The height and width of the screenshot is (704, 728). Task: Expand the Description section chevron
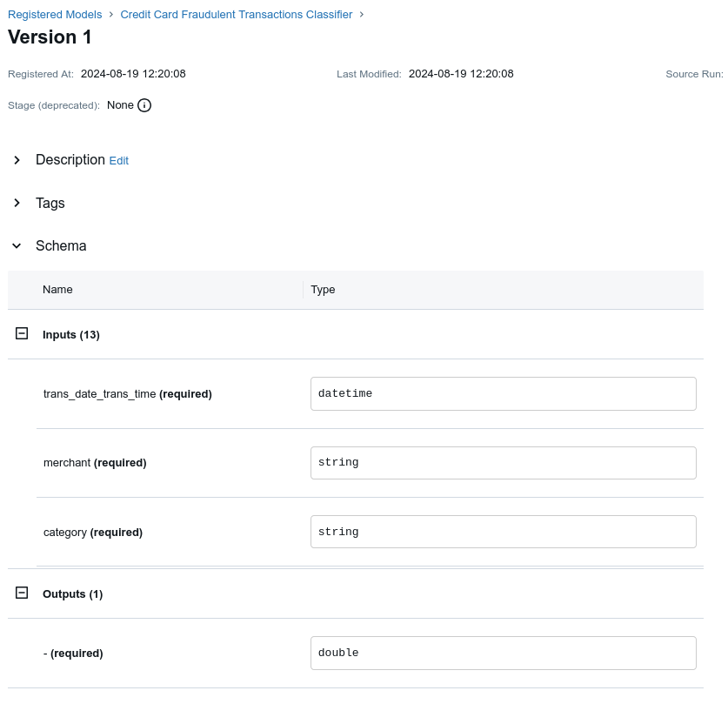(17, 160)
